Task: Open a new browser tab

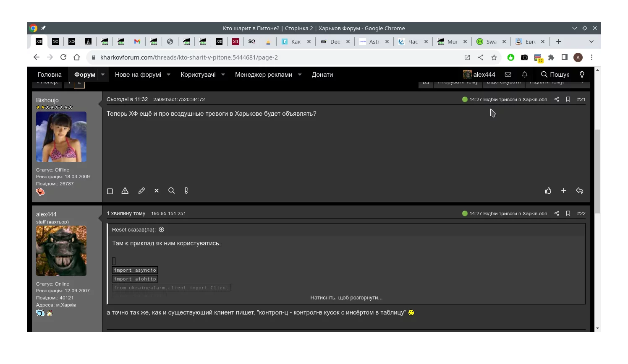Action: [559, 42]
